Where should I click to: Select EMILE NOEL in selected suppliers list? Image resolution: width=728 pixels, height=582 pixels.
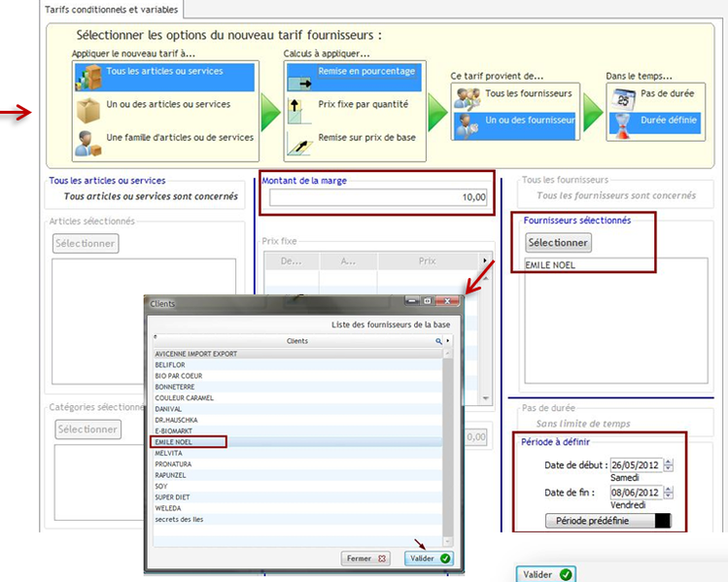click(x=550, y=265)
